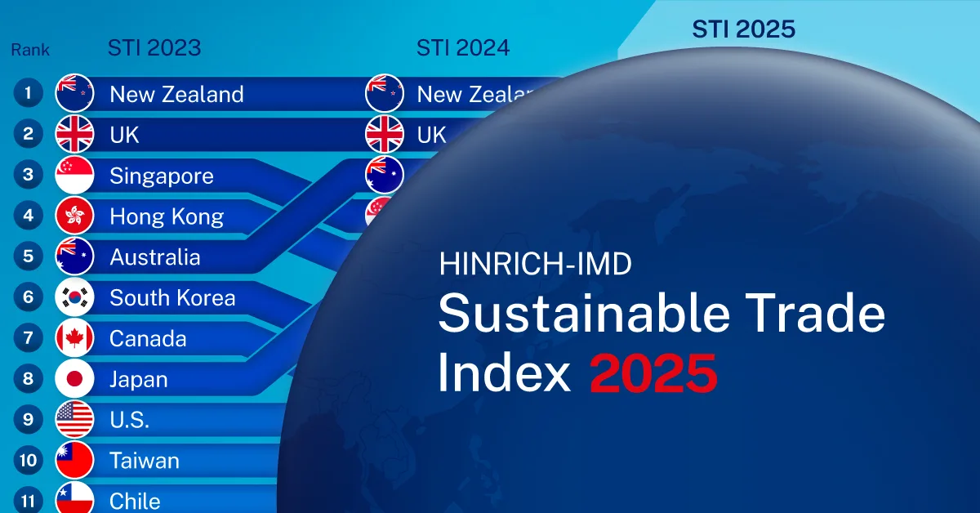Click the red 2025 in the title
This screenshot has height=513, width=980.
(x=653, y=374)
